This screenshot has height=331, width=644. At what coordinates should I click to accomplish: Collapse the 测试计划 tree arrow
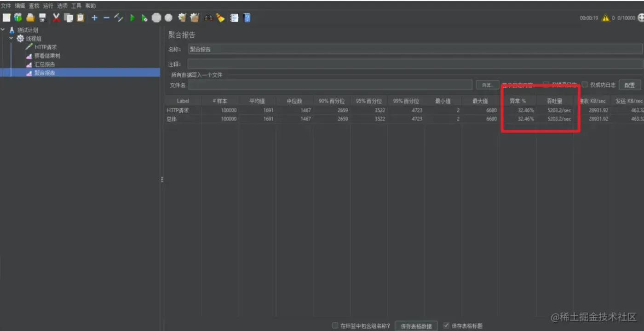coord(3,30)
